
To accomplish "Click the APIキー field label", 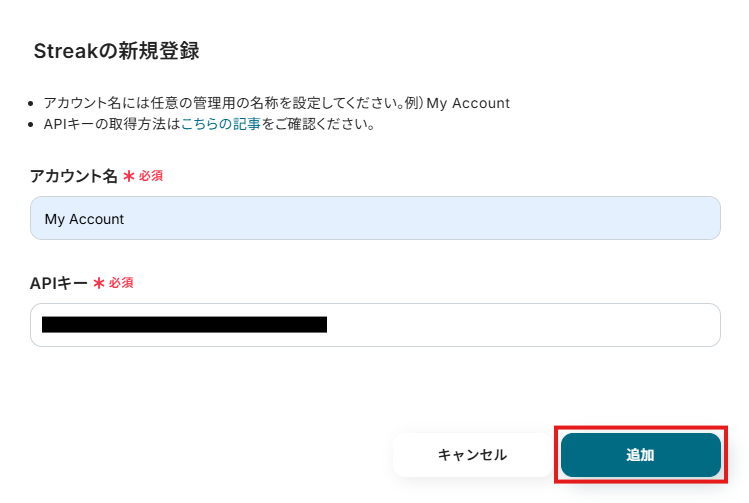I will tap(58, 283).
